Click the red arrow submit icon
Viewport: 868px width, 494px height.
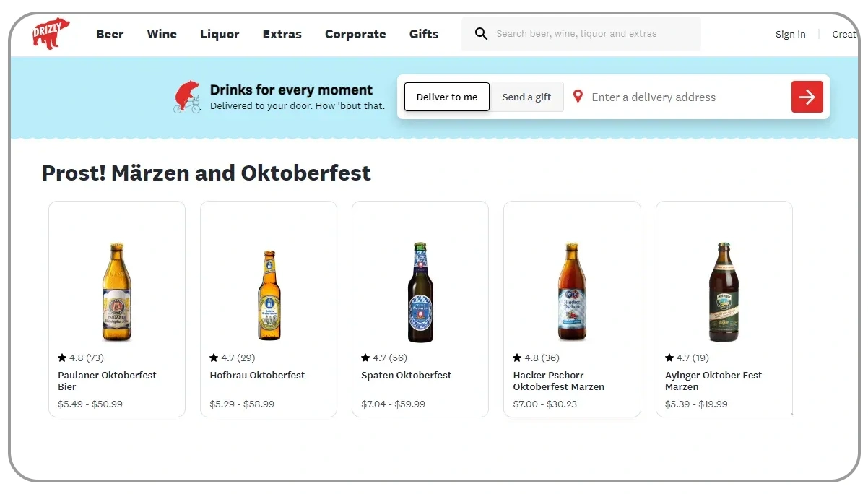807,96
